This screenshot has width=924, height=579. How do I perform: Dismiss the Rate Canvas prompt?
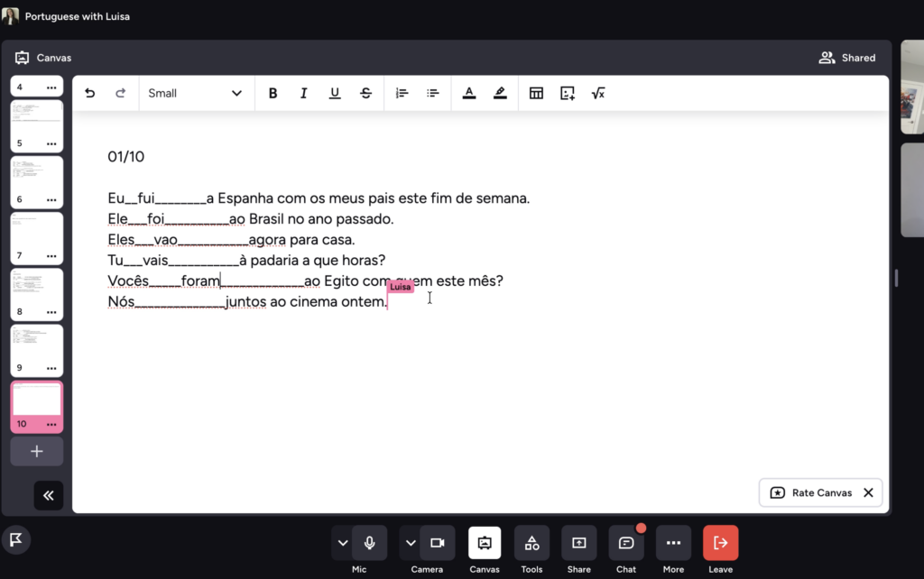(x=869, y=493)
